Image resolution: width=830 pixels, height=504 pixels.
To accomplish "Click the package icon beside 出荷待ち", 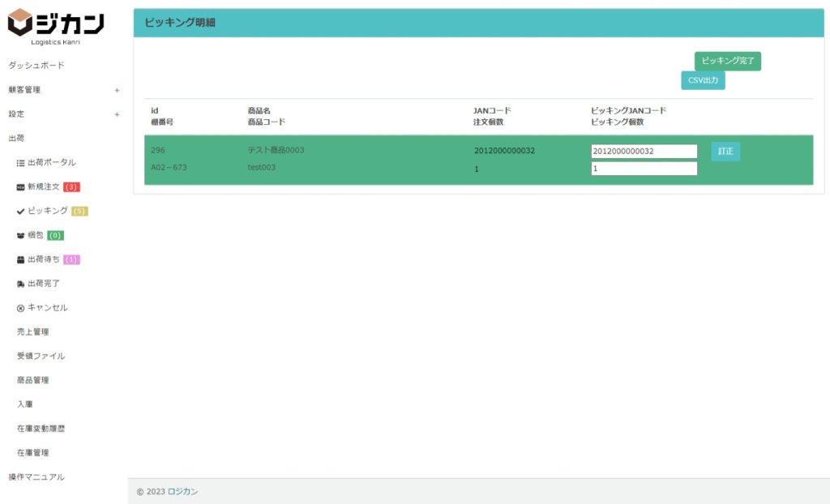I will point(20,260).
